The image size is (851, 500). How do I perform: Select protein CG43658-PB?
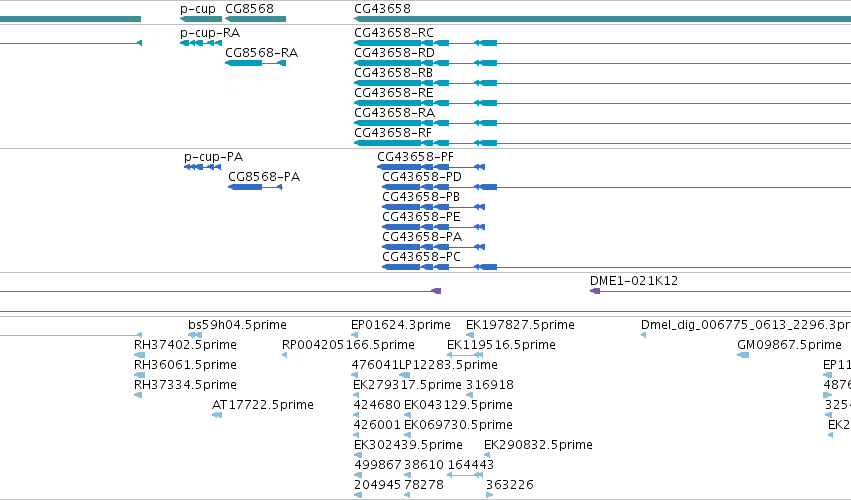421,197
